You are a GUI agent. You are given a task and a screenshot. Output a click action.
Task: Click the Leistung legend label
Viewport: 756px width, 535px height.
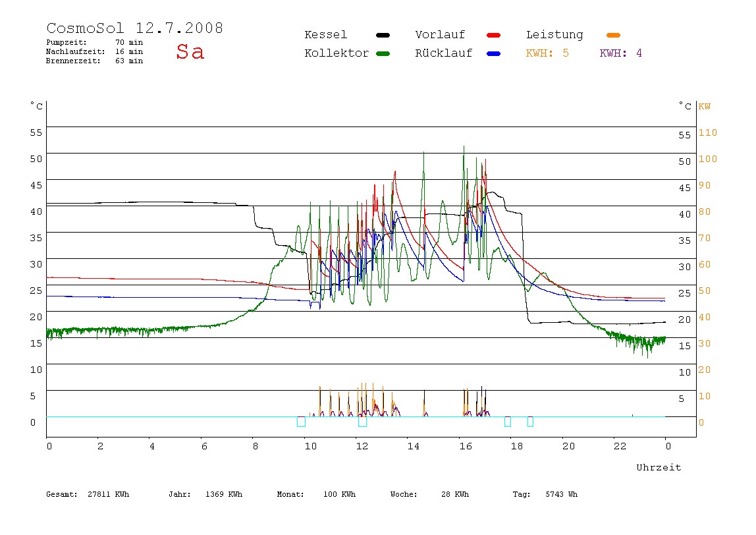click(554, 35)
